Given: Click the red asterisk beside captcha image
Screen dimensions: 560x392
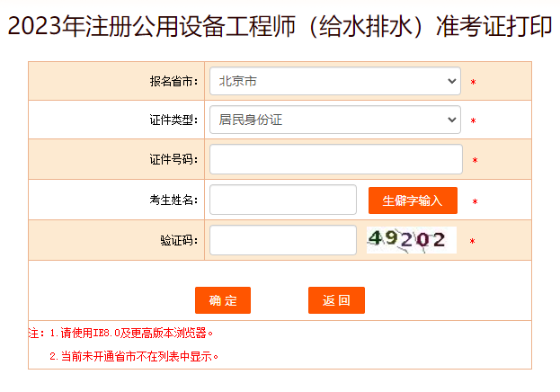Looking at the screenshot, I should 472,242.
